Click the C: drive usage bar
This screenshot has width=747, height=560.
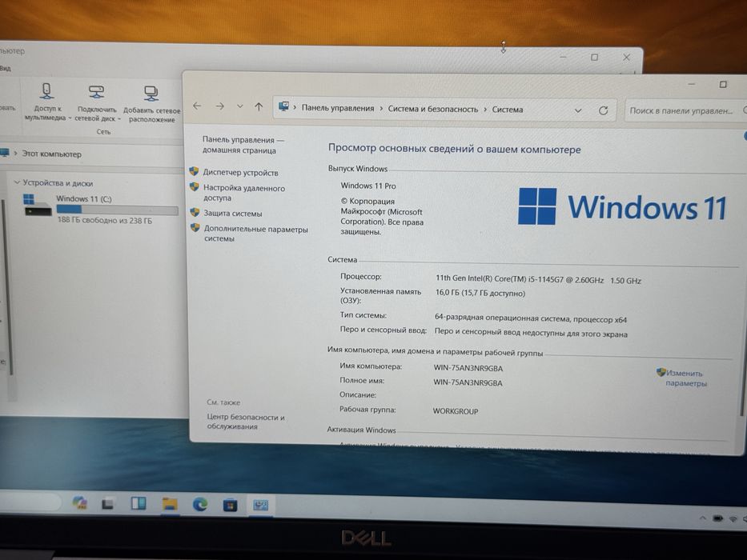(x=117, y=210)
